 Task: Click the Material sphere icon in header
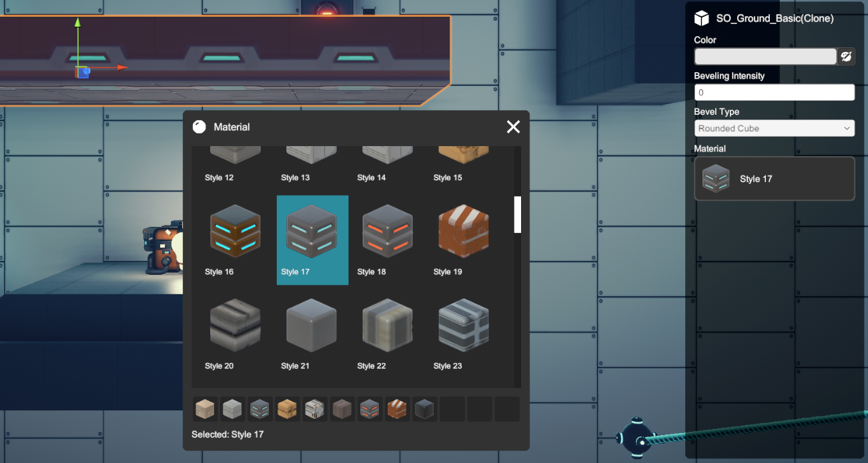[199, 127]
